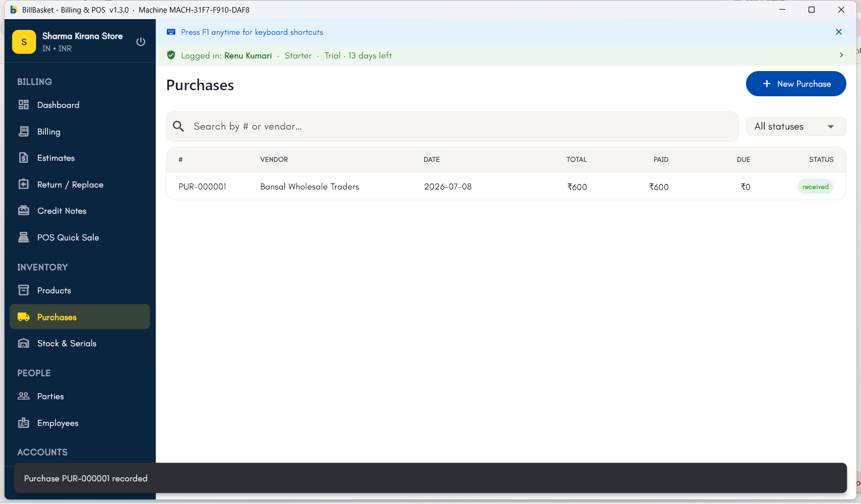Click the STATUS column header
The image size is (861, 504).
(821, 159)
